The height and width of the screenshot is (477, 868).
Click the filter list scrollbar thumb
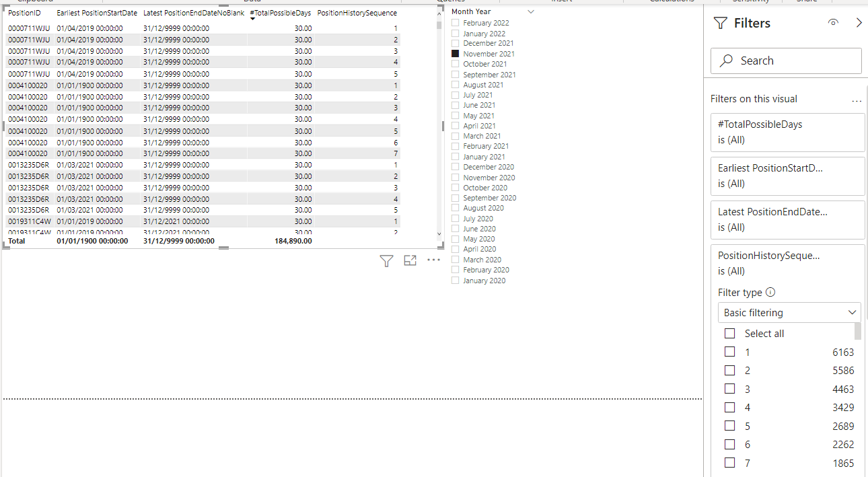click(x=858, y=331)
